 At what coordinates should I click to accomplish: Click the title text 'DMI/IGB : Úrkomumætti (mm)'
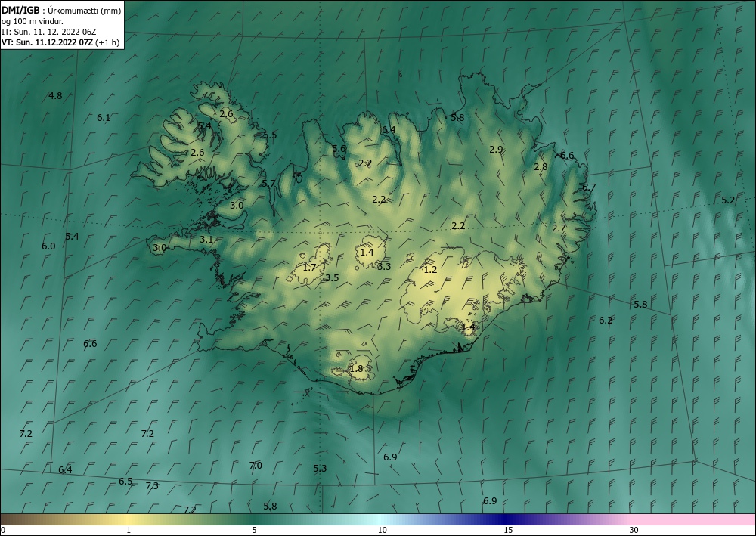pyautogui.click(x=61, y=11)
